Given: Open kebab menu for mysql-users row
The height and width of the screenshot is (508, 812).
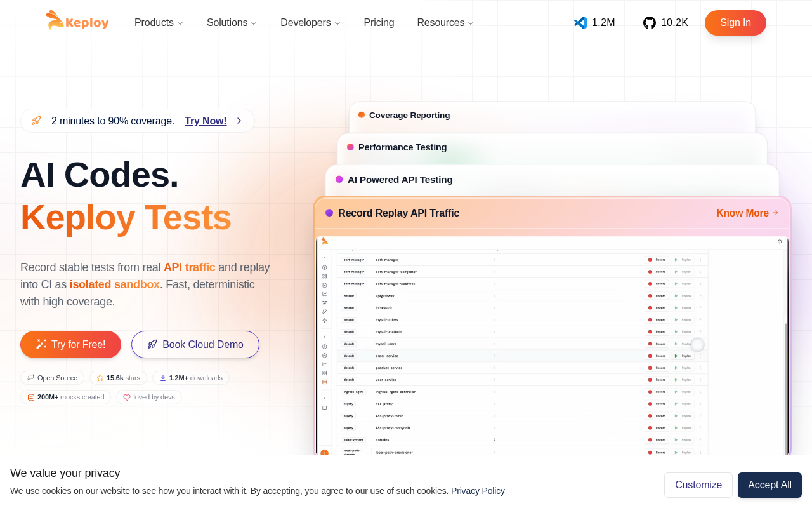Looking at the screenshot, I should [x=700, y=344].
